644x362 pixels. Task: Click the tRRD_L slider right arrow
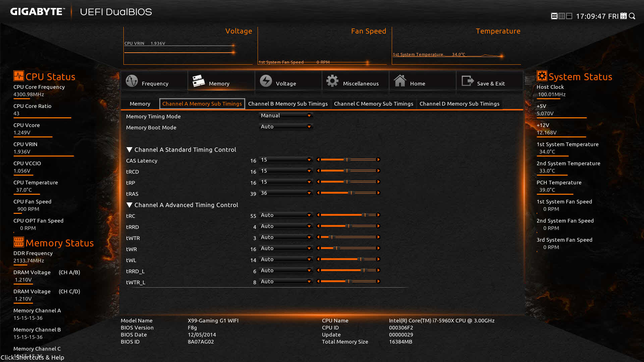point(378,270)
